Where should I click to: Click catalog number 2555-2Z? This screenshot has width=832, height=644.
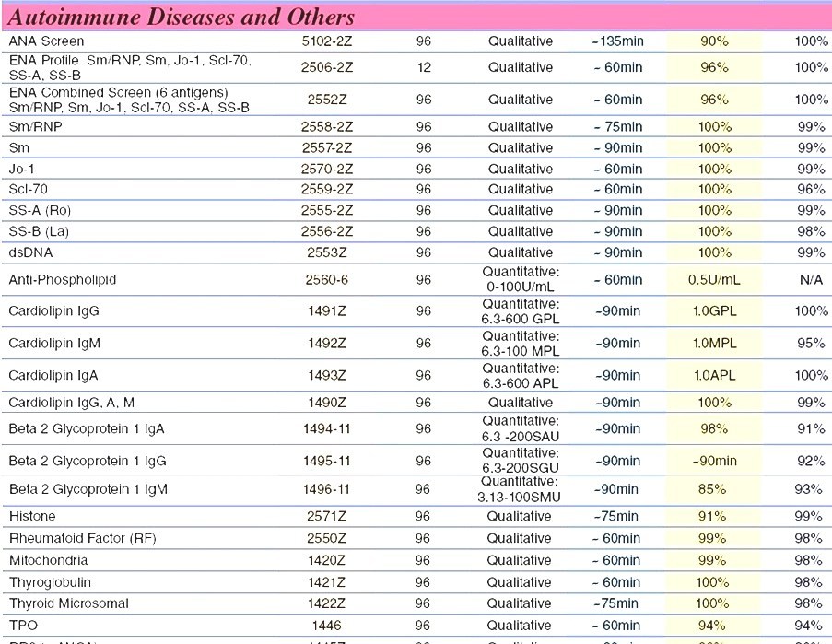click(327, 211)
